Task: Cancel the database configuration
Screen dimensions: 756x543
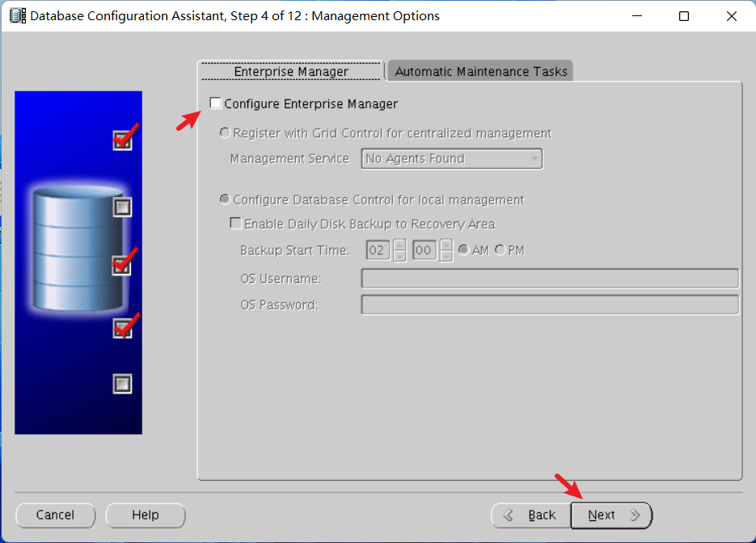Action: [56, 515]
